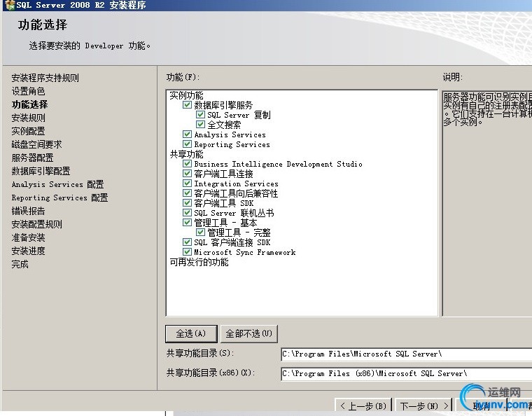
Task: Click the 全部不选(U) button
Action: [248, 333]
